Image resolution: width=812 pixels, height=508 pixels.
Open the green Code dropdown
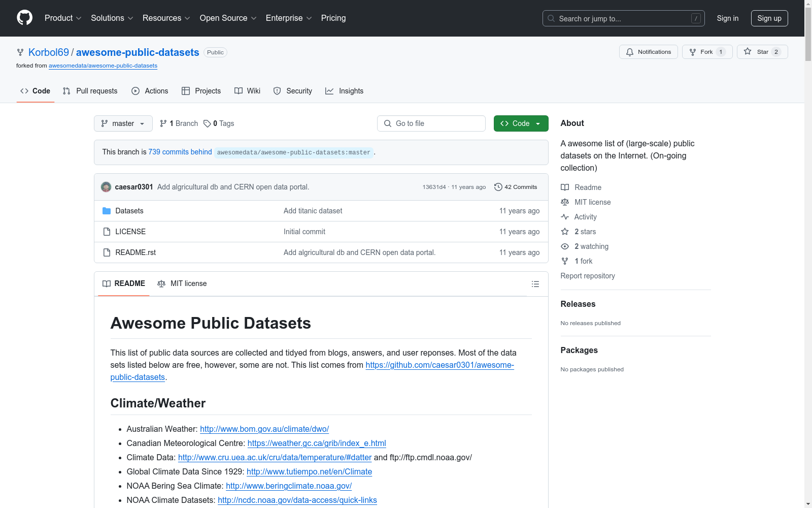pos(521,123)
